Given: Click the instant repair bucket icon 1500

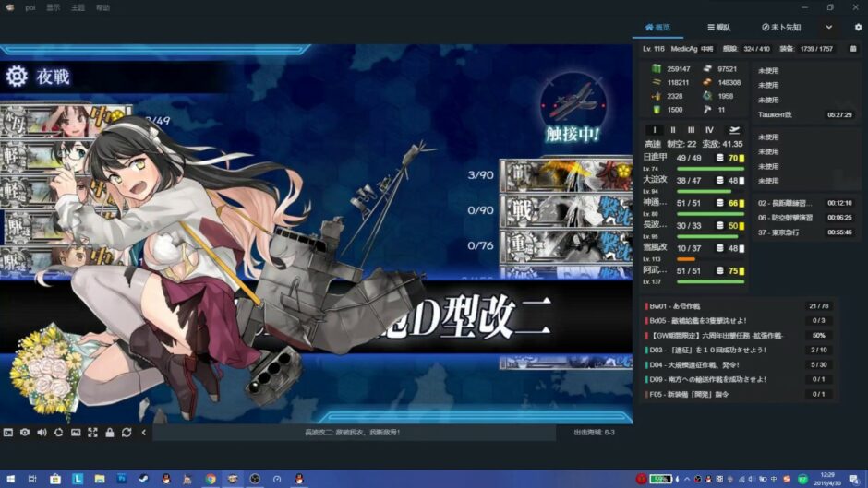Looking at the screenshot, I should 657,110.
